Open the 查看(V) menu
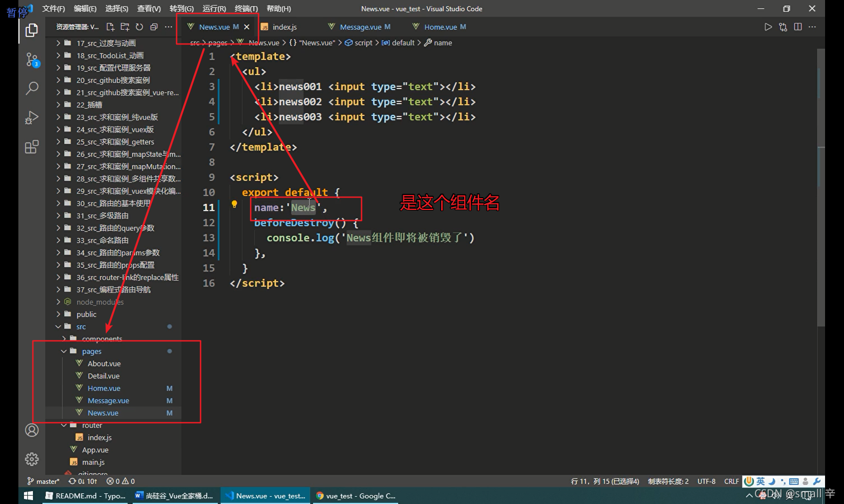 149,8
